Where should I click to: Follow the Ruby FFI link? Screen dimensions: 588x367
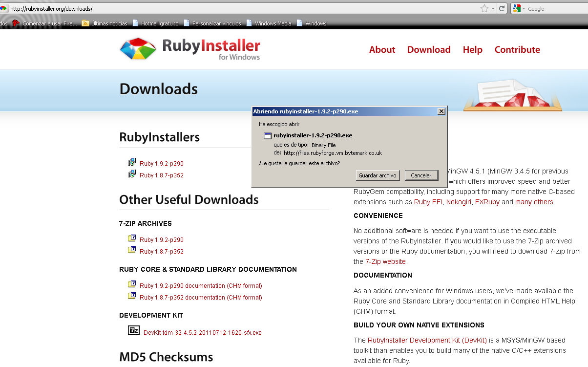coord(428,202)
